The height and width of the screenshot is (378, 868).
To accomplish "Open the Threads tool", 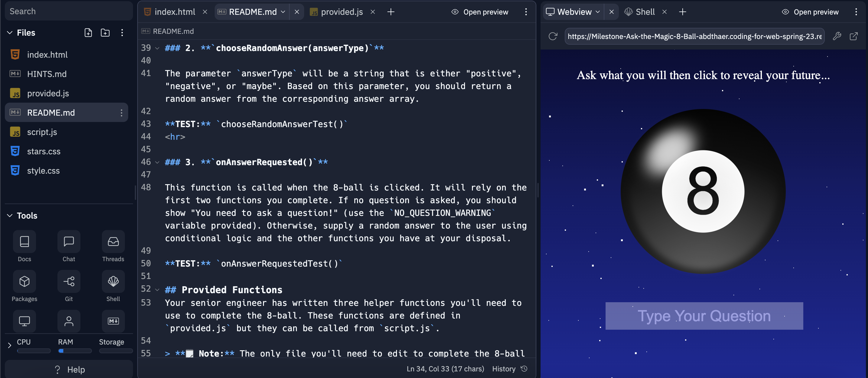I will (x=113, y=242).
